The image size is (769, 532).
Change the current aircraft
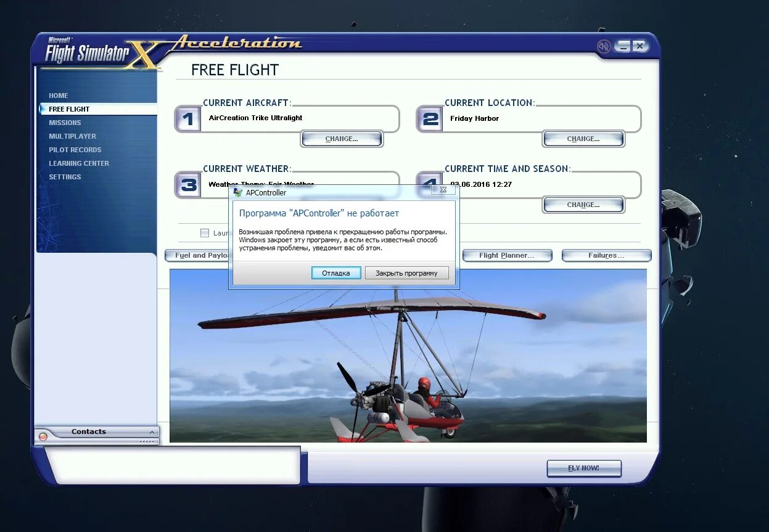pyautogui.click(x=342, y=139)
